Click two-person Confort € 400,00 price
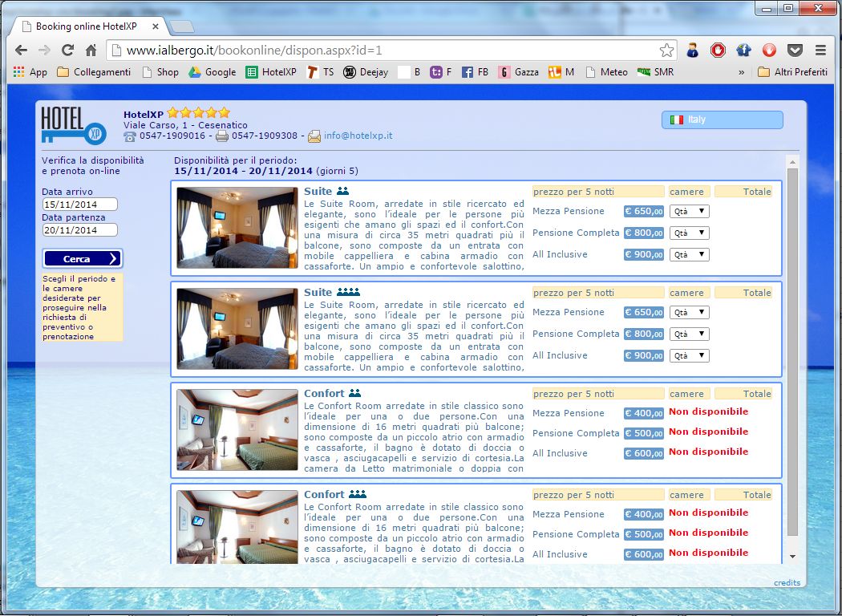 644,413
